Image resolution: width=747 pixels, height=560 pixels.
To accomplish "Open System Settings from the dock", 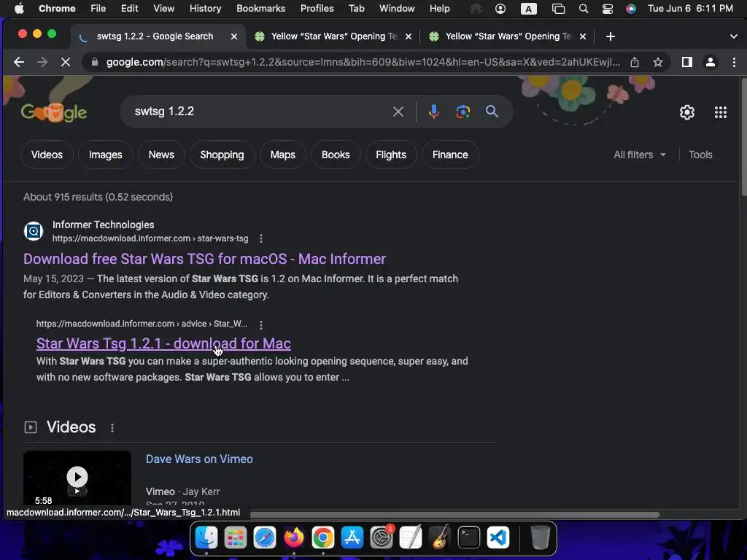I will 382,538.
